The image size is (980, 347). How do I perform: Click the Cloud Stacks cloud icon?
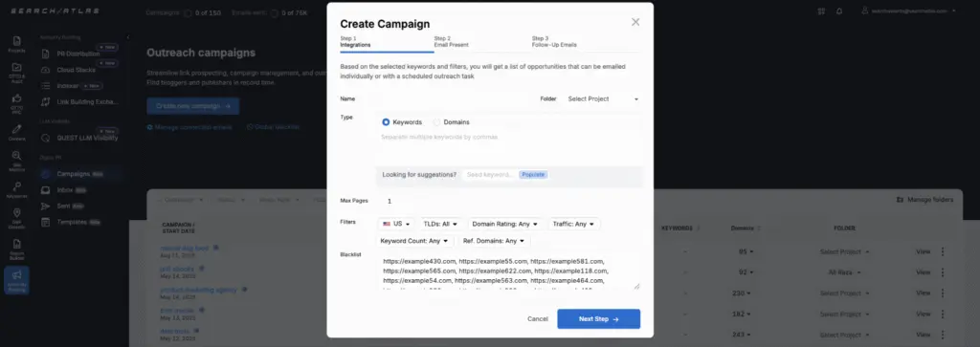[x=45, y=70]
